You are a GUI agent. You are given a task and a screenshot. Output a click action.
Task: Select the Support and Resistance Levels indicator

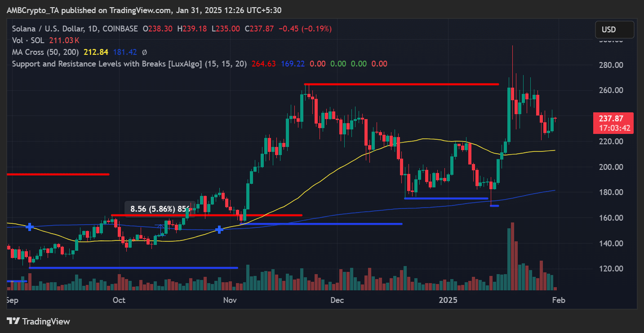click(x=129, y=64)
